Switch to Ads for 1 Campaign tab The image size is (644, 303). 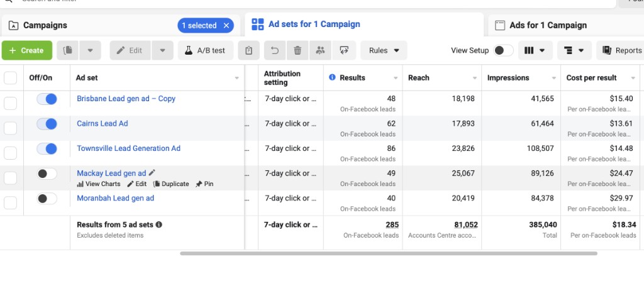548,25
